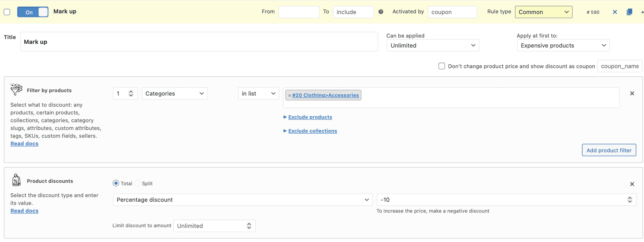Select the Split radio option
644x242 pixels.
pos(137,183)
